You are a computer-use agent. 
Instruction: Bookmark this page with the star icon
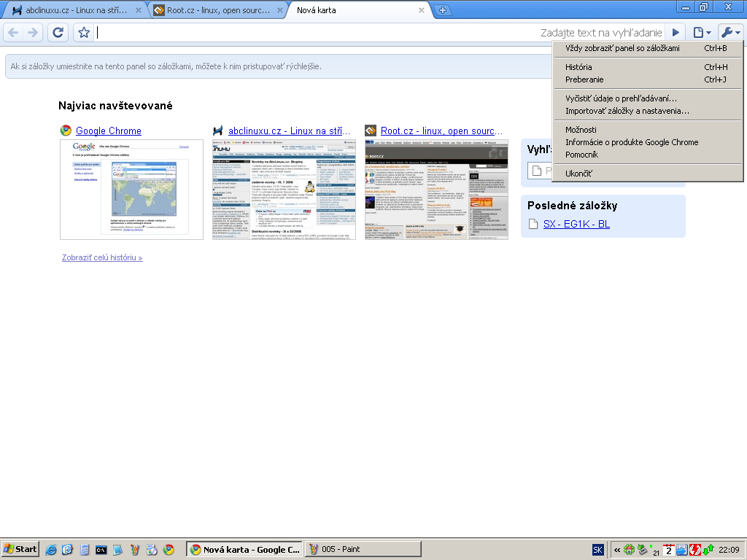(84, 32)
